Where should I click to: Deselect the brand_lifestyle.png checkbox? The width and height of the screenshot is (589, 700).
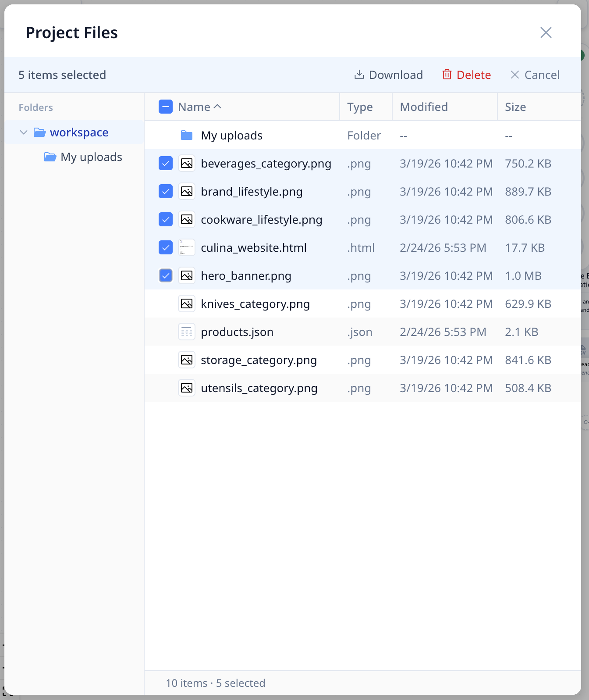(x=166, y=192)
